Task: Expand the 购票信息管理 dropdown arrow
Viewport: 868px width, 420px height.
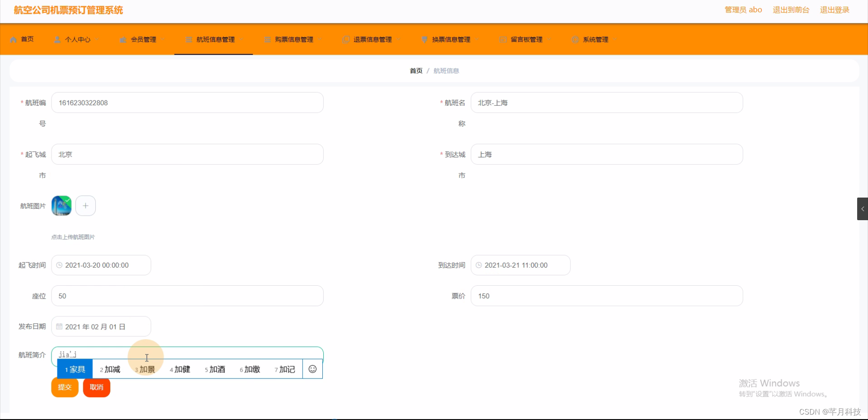Action: (x=321, y=39)
